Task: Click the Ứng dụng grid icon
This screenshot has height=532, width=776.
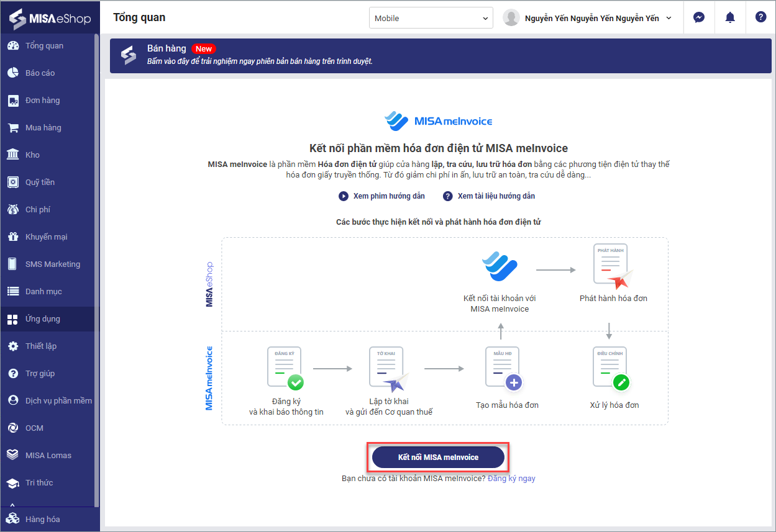Action: 12,319
